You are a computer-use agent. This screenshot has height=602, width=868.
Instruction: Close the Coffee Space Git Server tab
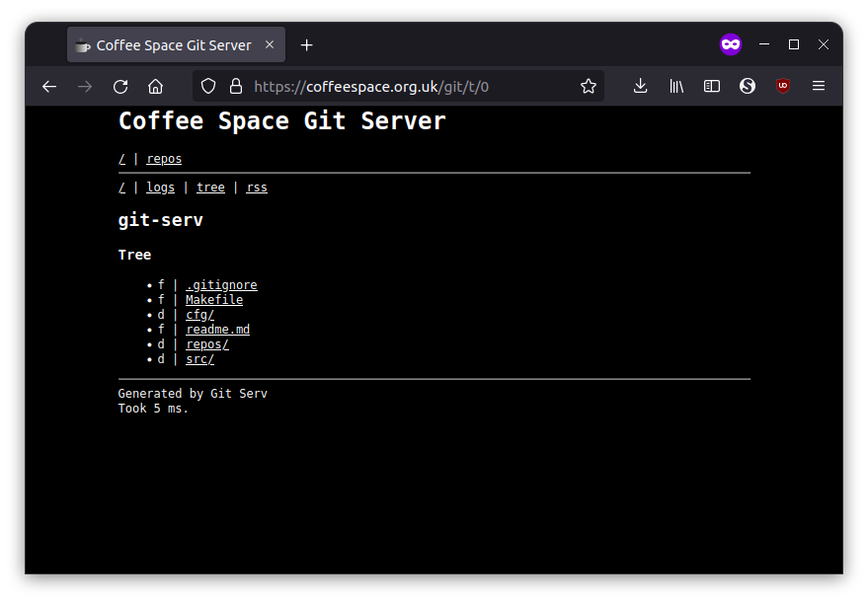[x=270, y=44]
